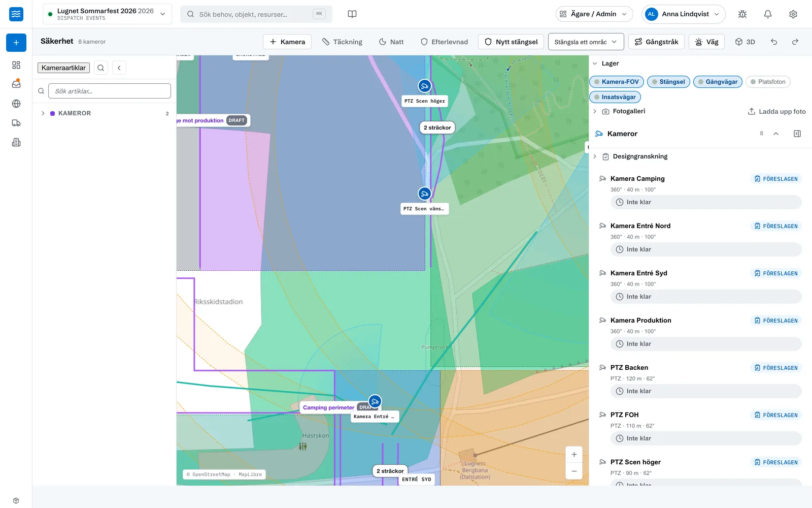Click the blue plus create button in sidebar

[x=16, y=43]
